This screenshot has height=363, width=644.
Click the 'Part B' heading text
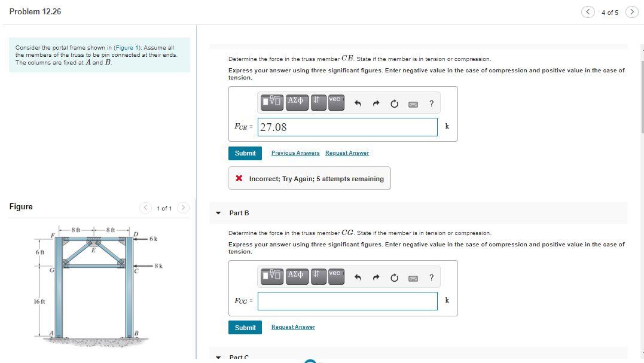(239, 213)
